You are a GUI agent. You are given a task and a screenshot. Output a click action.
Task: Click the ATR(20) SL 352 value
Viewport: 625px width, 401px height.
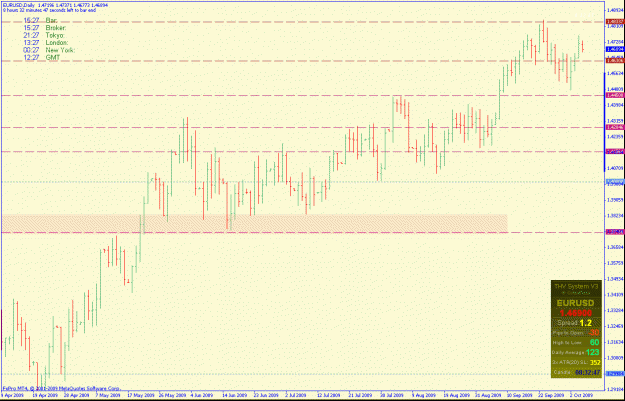(x=595, y=362)
